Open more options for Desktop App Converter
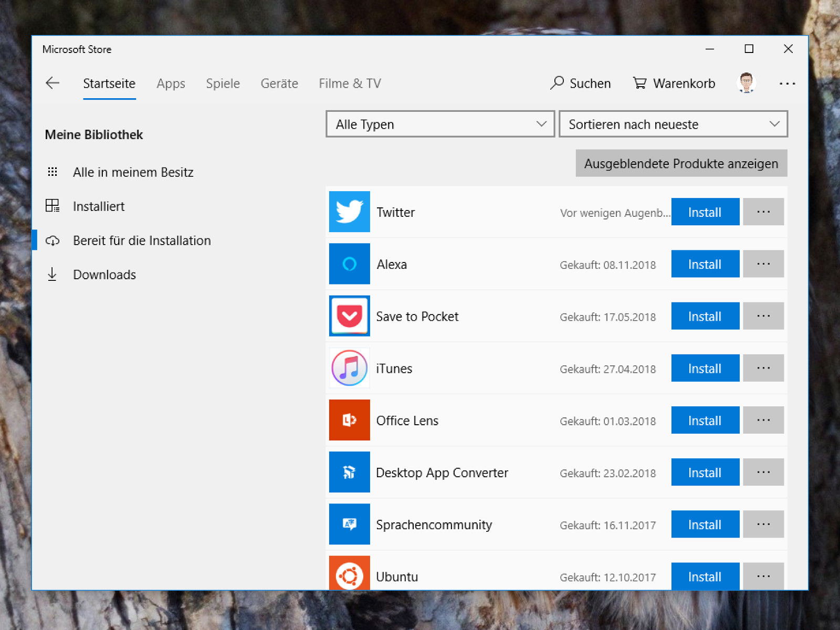The height and width of the screenshot is (630, 840). [764, 472]
